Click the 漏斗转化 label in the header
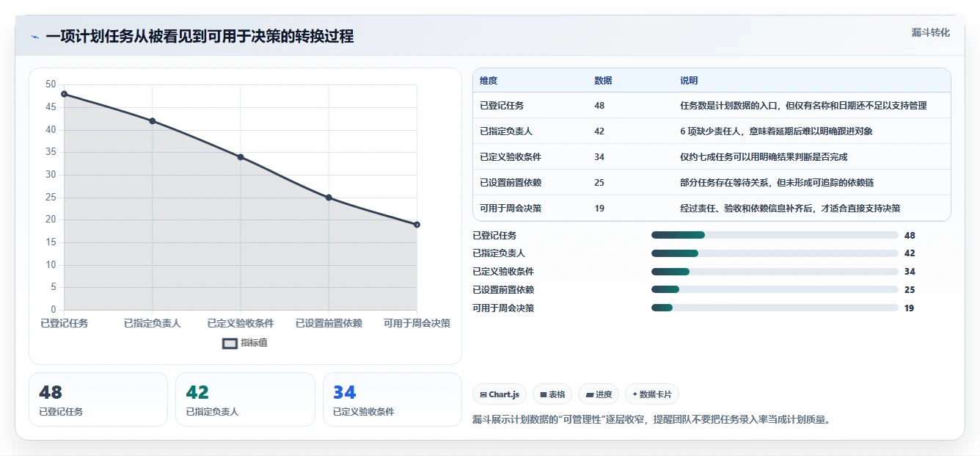 pos(931,32)
